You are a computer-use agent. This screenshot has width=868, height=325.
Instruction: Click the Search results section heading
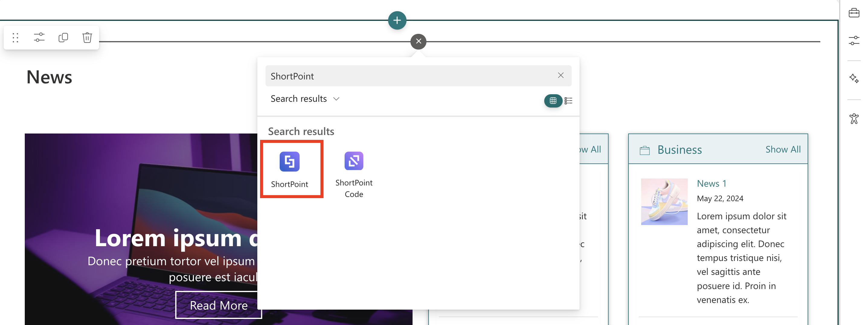pyautogui.click(x=301, y=131)
